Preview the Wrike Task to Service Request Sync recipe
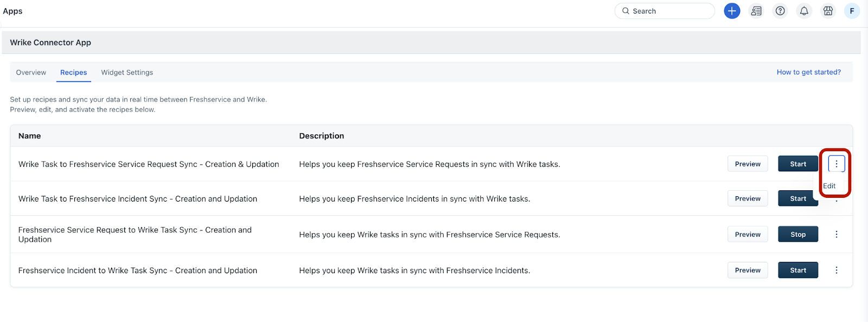The image size is (868, 322). 748,164
